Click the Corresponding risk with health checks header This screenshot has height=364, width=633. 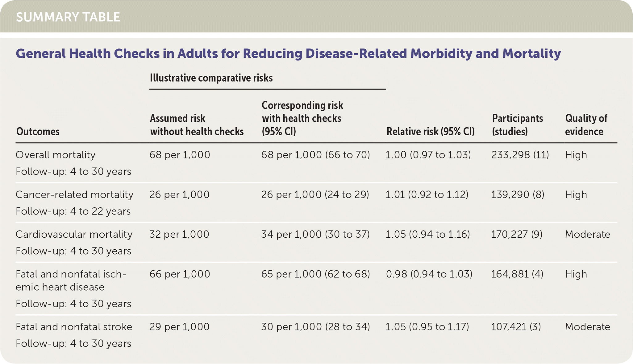click(x=302, y=118)
